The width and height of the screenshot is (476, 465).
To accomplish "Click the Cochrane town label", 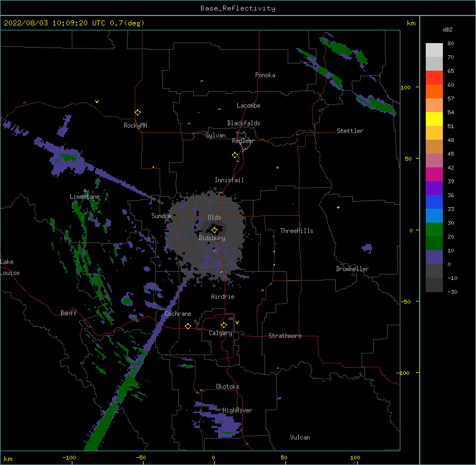I will point(178,314).
